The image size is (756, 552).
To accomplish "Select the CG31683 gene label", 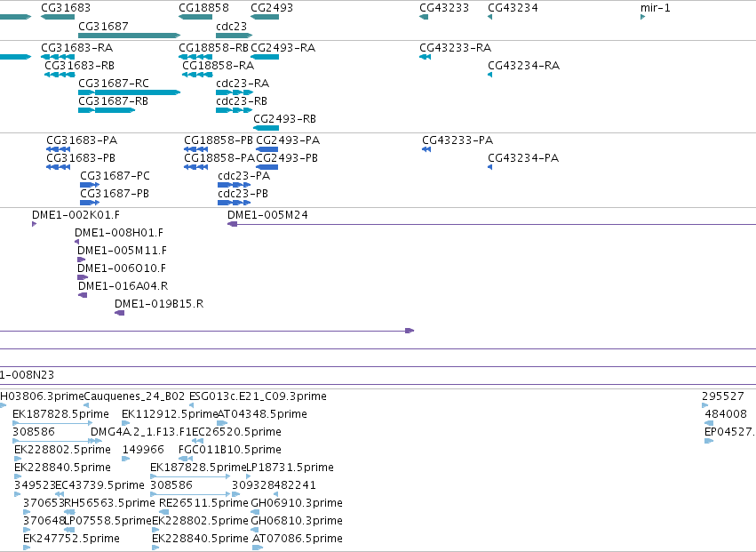I will 66,8.
